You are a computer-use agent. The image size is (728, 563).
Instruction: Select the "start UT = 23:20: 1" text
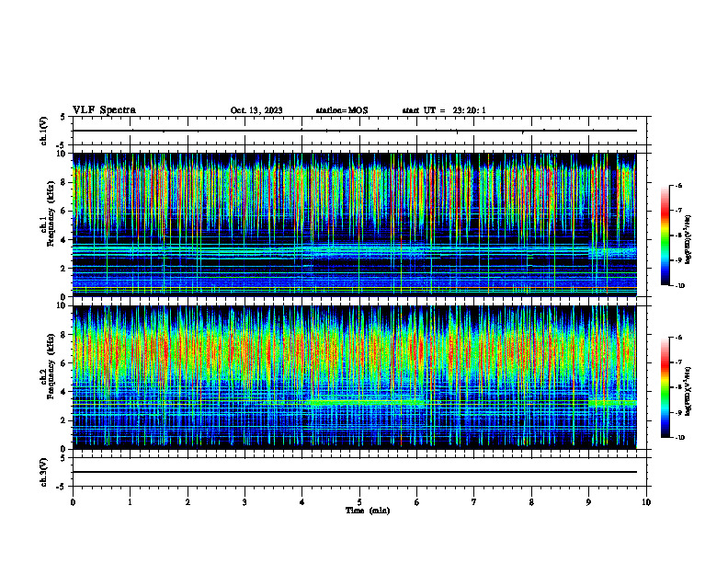[x=444, y=110]
